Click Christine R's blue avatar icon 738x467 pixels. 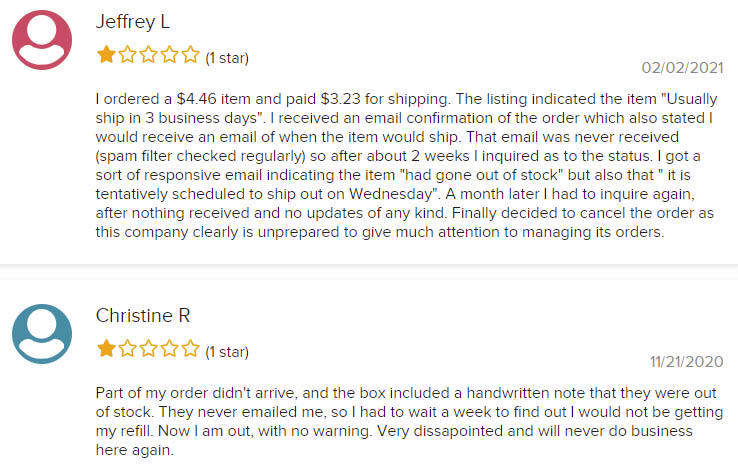[x=42, y=334]
